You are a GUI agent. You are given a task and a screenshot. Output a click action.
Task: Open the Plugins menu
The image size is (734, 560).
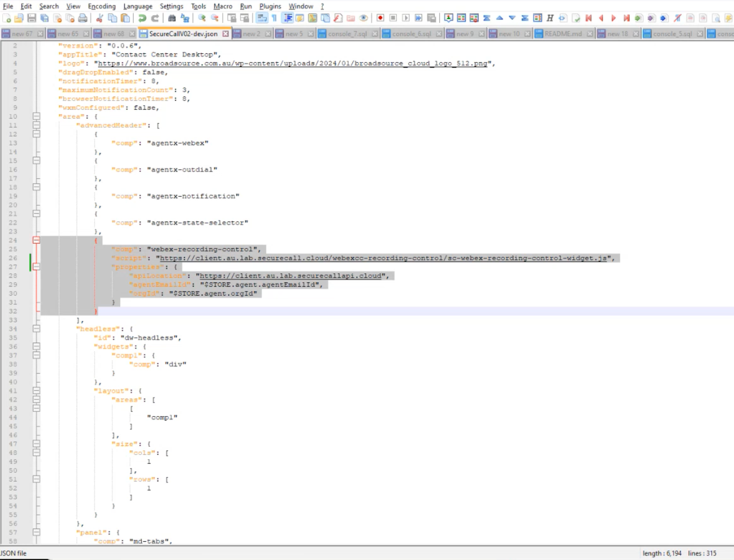click(x=270, y=6)
